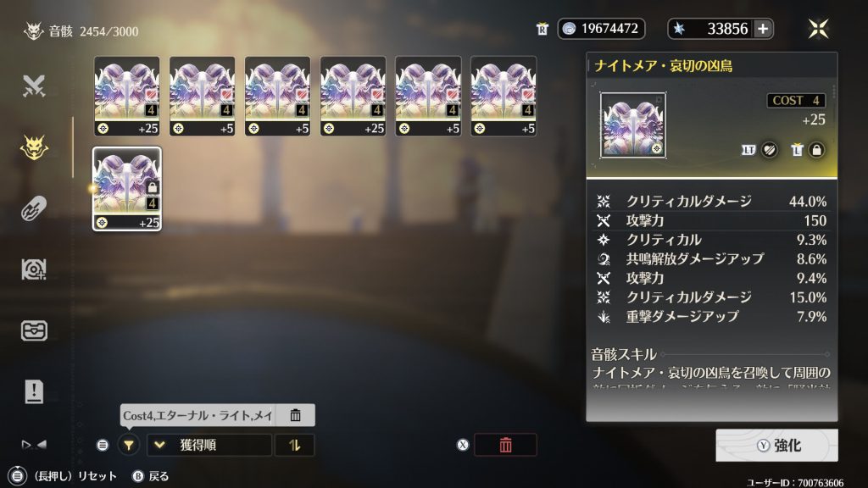Click the filter funnel icon
The height and width of the screenshot is (488, 868).
click(x=129, y=445)
